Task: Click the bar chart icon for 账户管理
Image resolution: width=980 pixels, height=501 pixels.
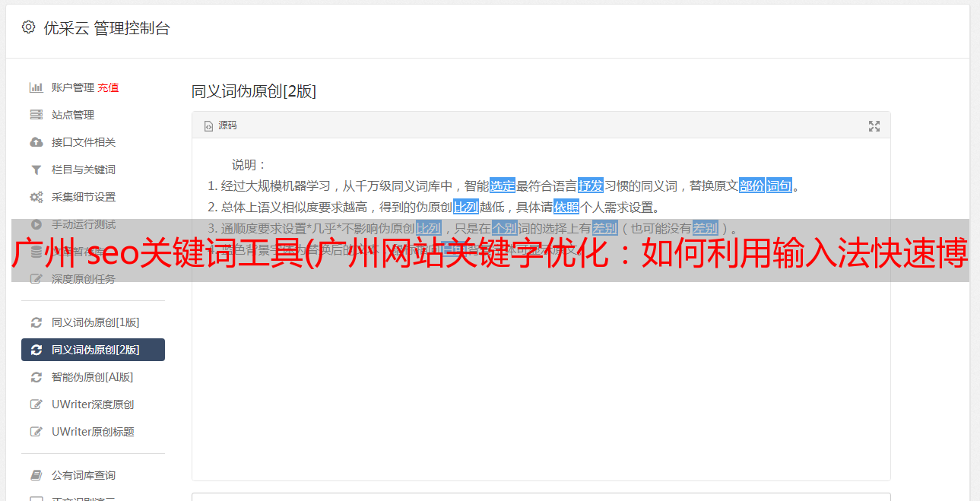Action: coord(36,87)
